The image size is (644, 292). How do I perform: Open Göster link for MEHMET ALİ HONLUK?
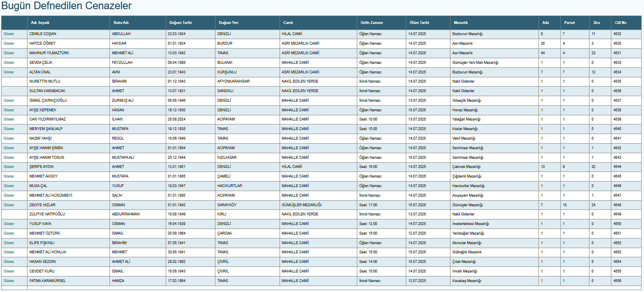tap(9, 252)
